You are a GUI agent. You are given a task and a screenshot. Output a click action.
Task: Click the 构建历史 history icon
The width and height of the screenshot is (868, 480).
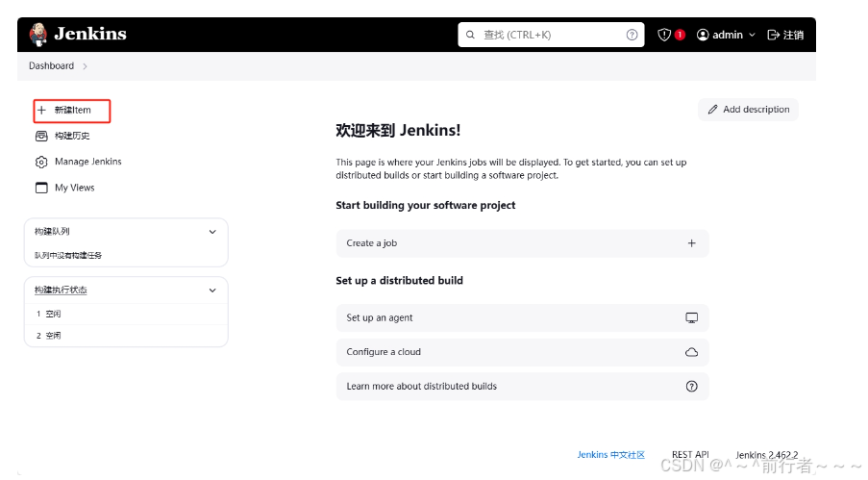(41, 136)
